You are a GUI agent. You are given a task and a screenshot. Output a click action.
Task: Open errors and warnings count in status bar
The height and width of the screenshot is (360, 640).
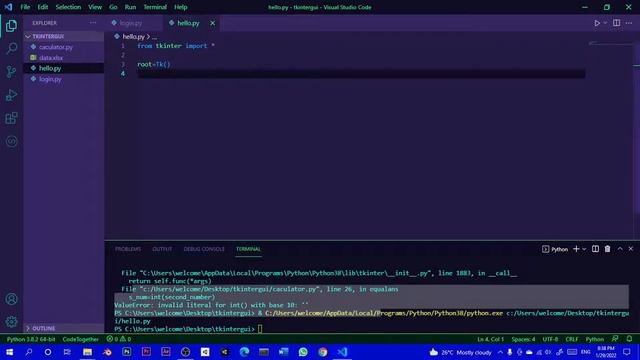(119, 339)
